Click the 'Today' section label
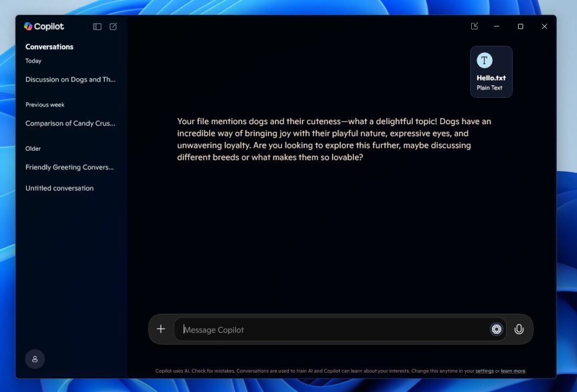The width and height of the screenshot is (577, 392). tap(33, 60)
